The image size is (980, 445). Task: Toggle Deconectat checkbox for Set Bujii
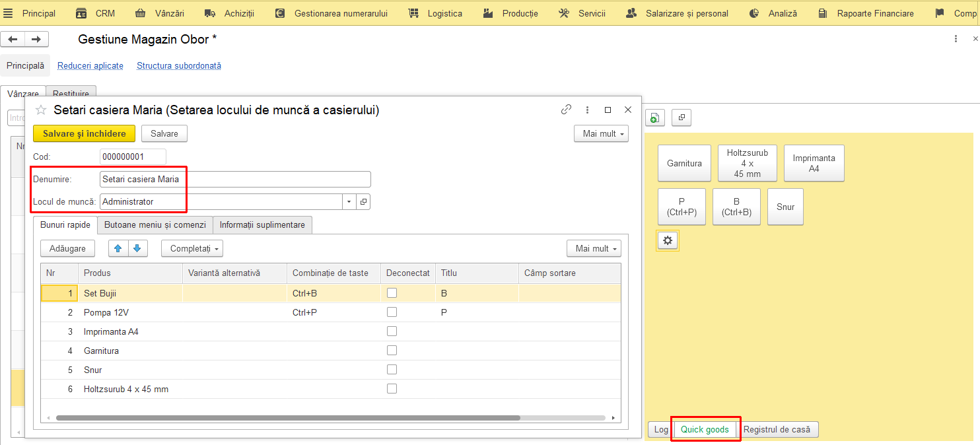pos(392,292)
